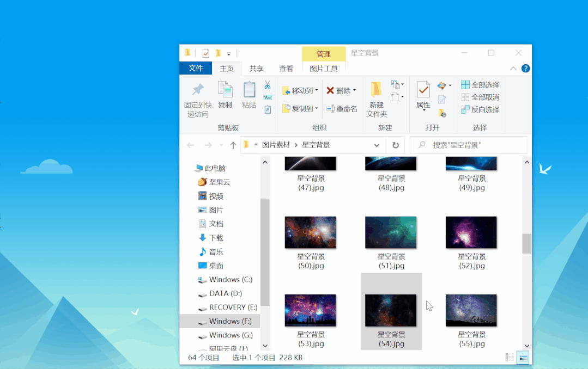The height and width of the screenshot is (369, 588).
Task: Click the Forward arrow navigation icon
Action: pos(208,145)
